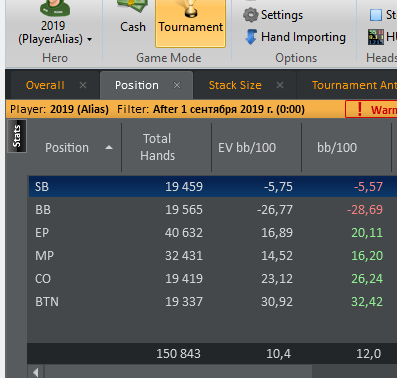Open Hand Importing arrow icon
This screenshot has width=397, height=378.
click(x=251, y=37)
